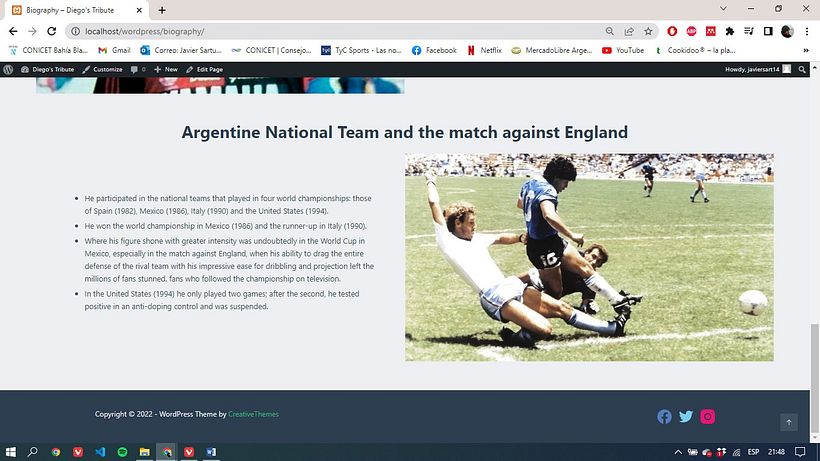Viewport: 820px width, 461px height.
Task: Expand the tab search chevron
Action: [x=724, y=9]
